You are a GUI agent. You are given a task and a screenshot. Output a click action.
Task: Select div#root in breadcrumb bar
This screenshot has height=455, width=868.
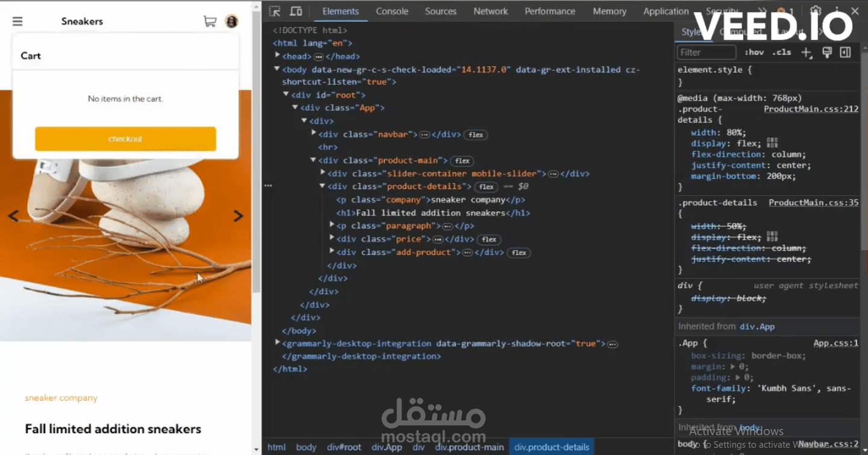click(x=344, y=447)
